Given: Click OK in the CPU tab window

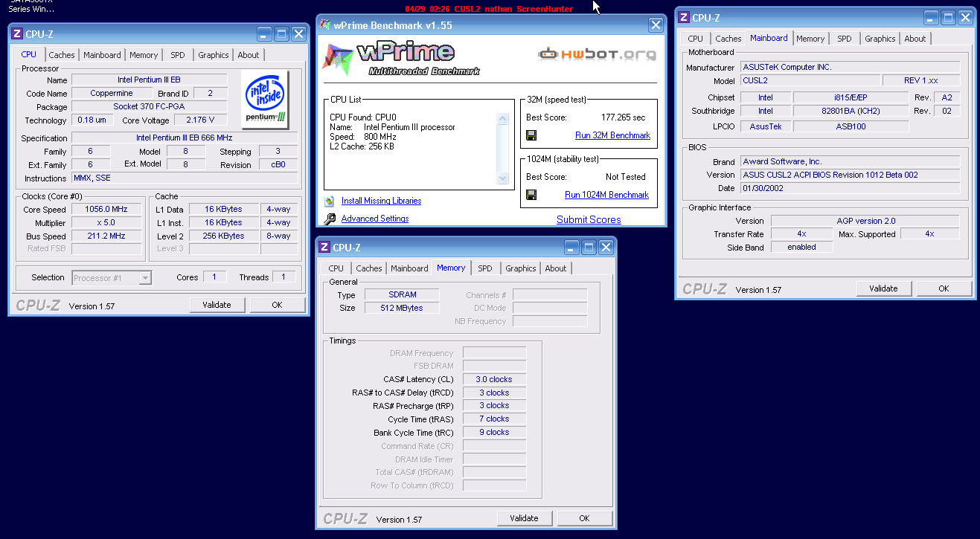Looking at the screenshot, I should (277, 305).
